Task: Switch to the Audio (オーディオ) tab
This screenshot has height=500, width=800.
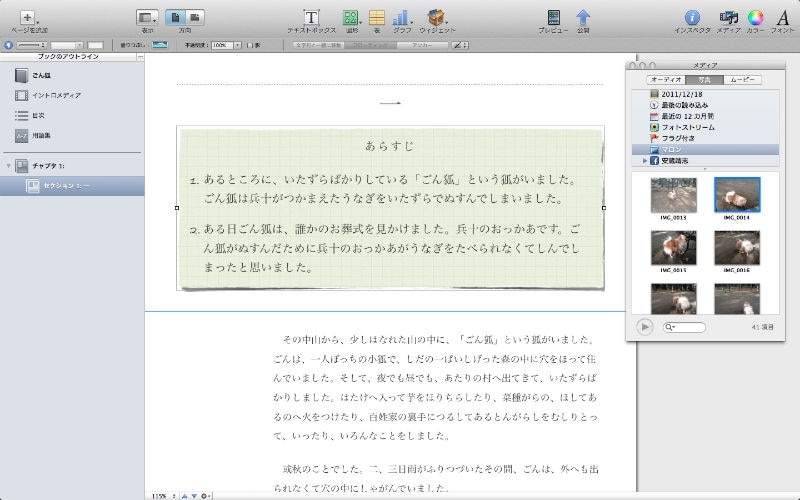Action: 665,79
